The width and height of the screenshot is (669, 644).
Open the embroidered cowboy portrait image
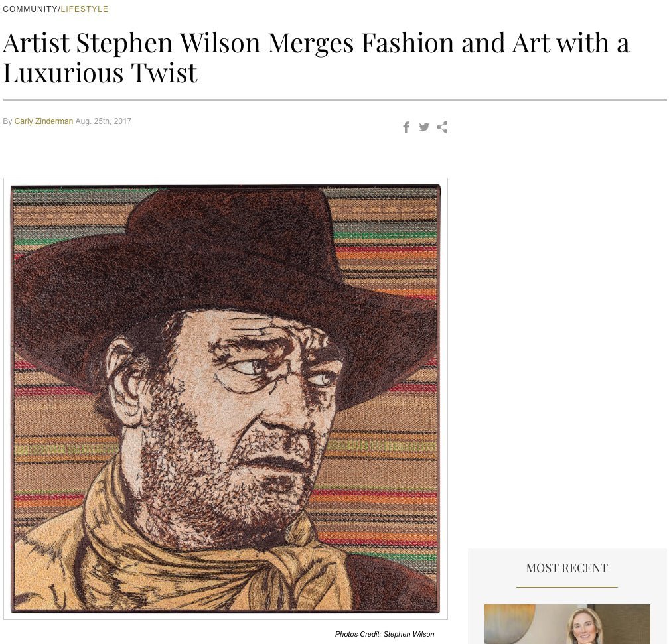(226, 398)
